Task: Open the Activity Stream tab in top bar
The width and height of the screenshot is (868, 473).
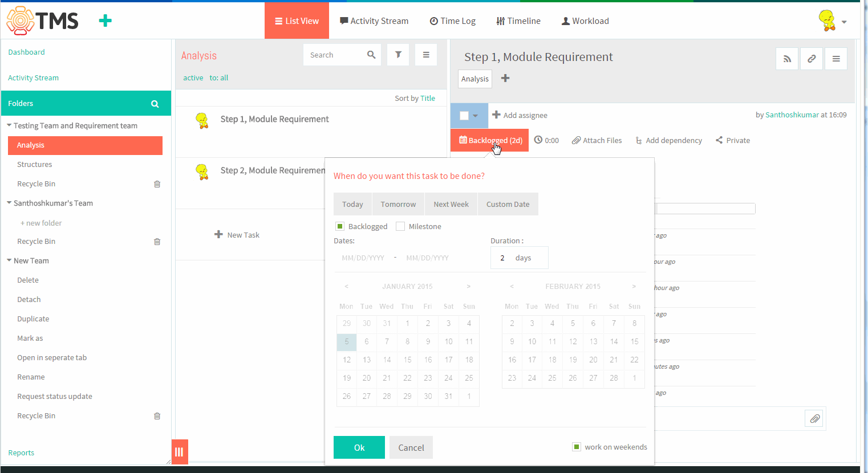Action: pos(374,21)
